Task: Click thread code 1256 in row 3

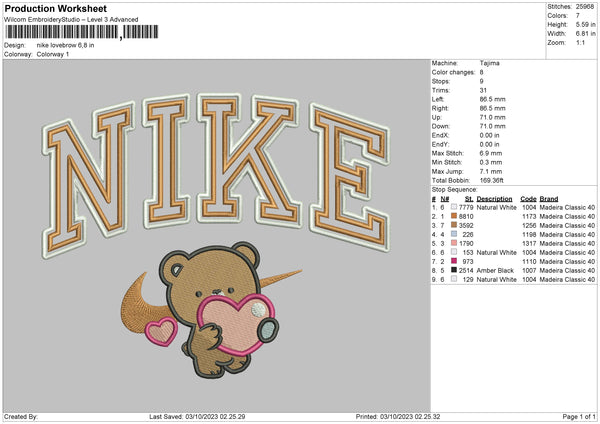Action: tap(529, 225)
